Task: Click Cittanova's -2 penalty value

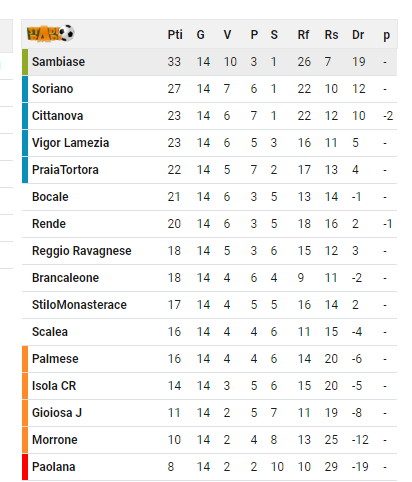Action: [x=388, y=116]
